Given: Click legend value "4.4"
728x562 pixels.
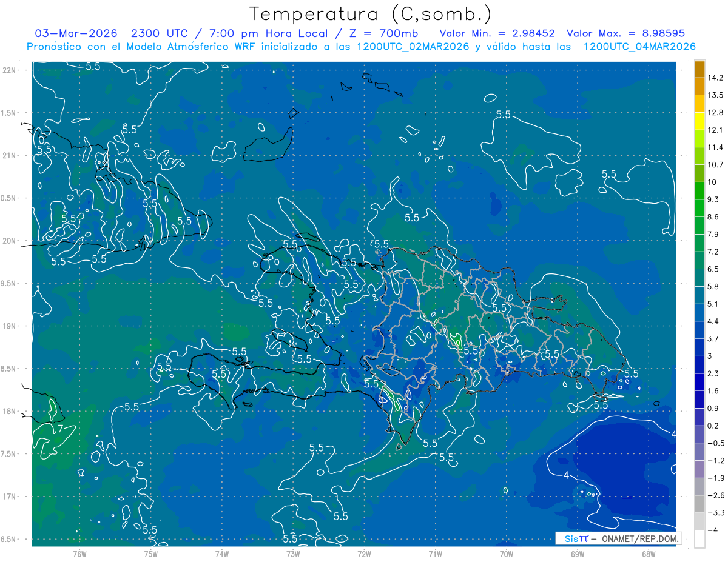Looking at the screenshot, I should pyautogui.click(x=714, y=321).
